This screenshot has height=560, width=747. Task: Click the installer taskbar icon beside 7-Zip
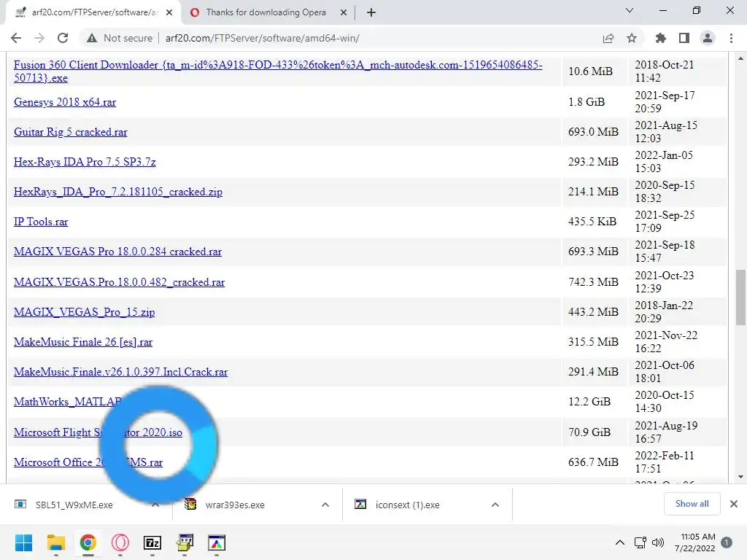(185, 542)
